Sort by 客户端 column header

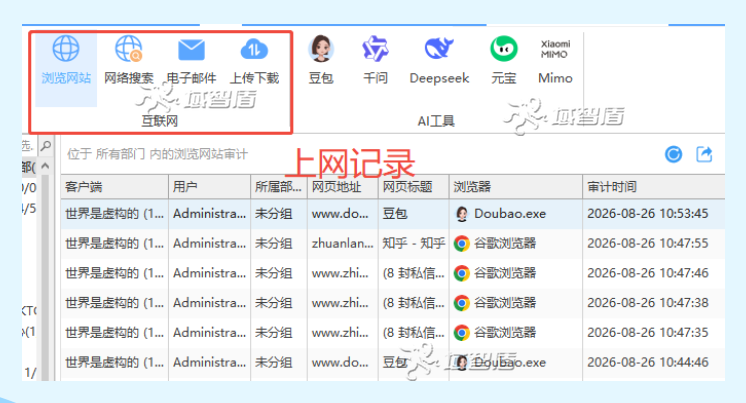[115, 187]
